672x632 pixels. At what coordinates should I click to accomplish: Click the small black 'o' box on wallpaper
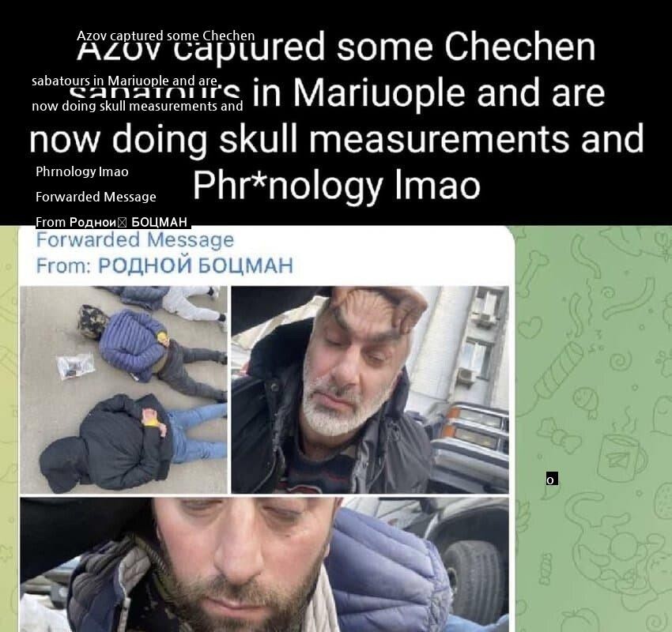click(552, 479)
